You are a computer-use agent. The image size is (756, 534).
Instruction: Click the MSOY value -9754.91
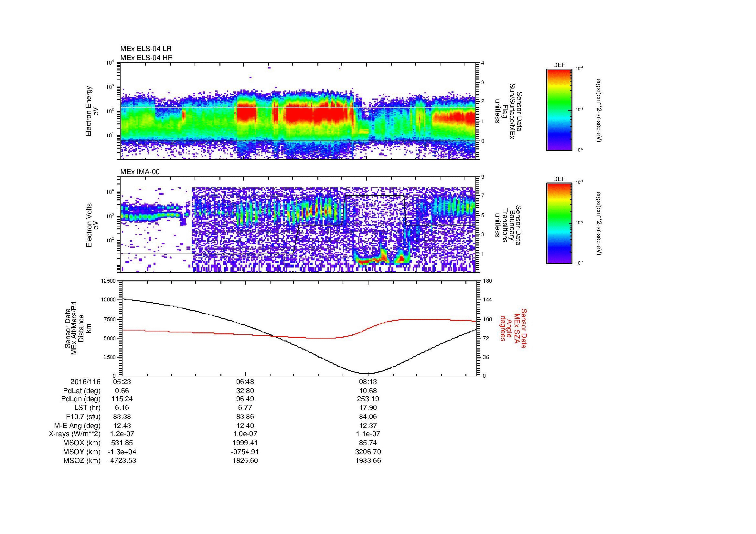[245, 452]
